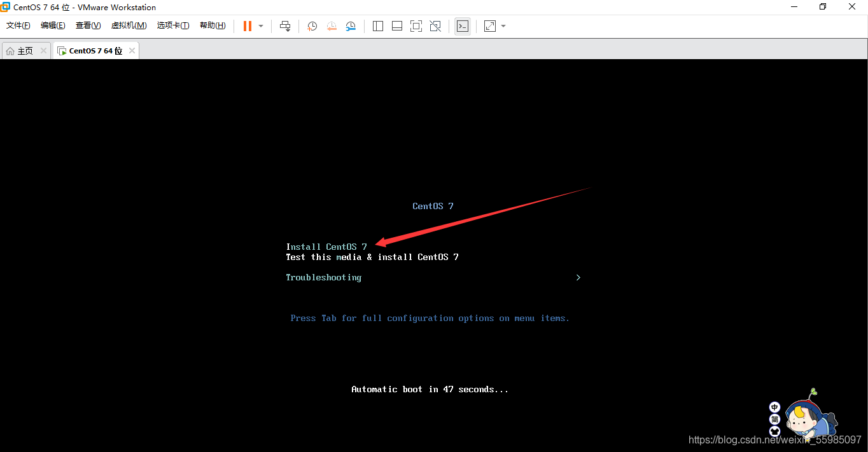
Task: Open the 帮助(H) menu
Action: tap(213, 25)
